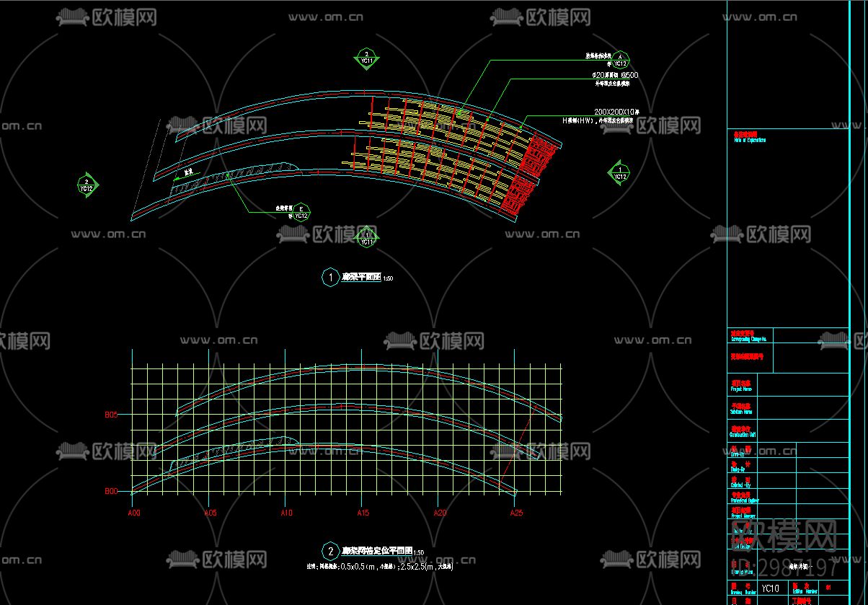Select the drawing number value YC10
The width and height of the screenshot is (868, 605).
tap(771, 588)
